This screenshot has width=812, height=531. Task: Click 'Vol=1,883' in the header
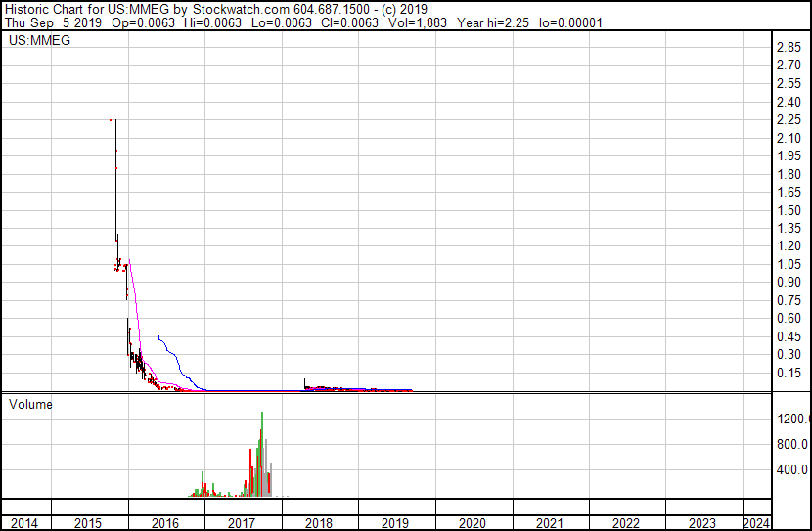(x=418, y=22)
